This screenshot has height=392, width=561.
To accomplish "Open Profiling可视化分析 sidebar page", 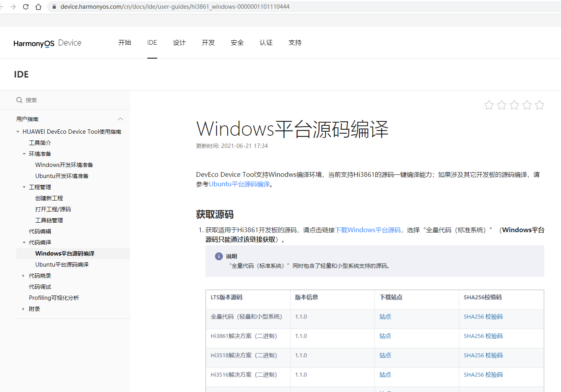I will 54,298.
